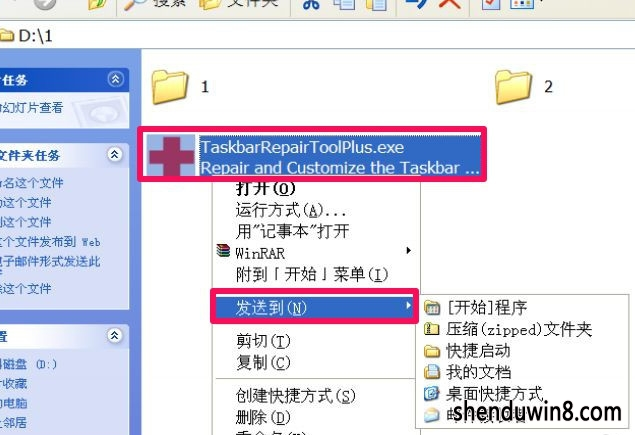Screen dimensions: 635x435
Task: Send file to 快捷启动
Action: pyautogui.click(x=478, y=351)
